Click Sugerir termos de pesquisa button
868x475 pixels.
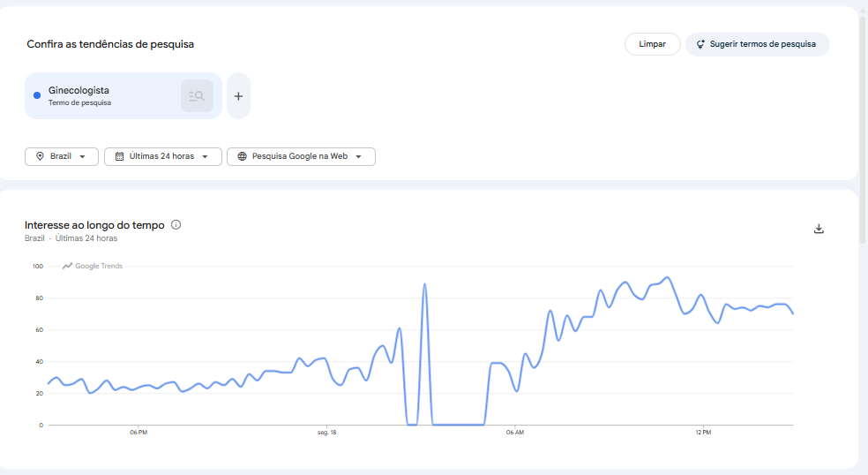757,44
